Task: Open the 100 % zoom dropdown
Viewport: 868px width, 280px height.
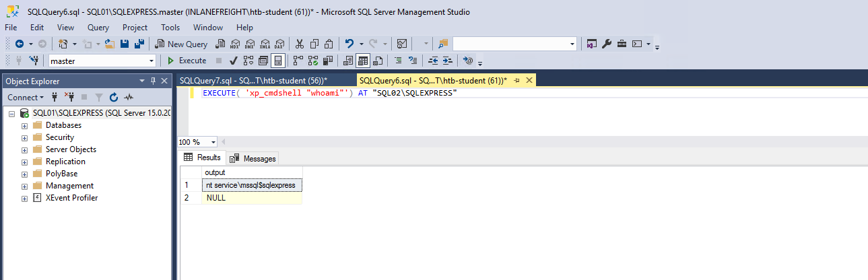Action: click(x=213, y=142)
